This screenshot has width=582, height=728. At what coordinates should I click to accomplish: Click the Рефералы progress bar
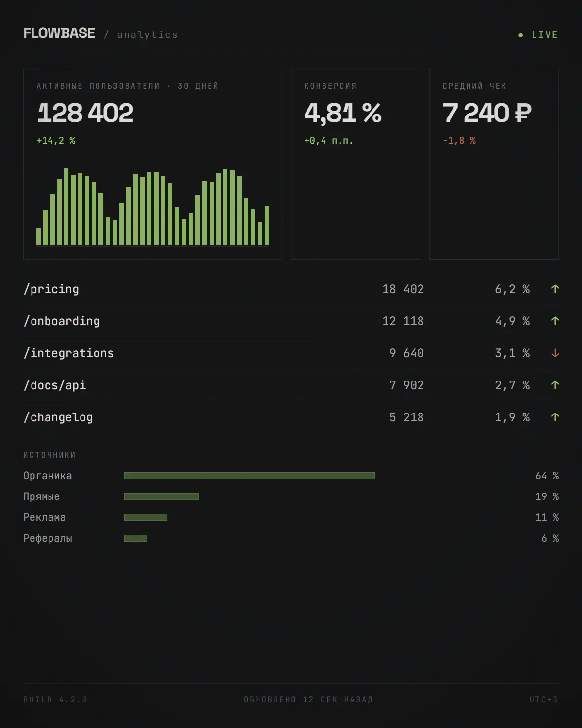(136, 538)
